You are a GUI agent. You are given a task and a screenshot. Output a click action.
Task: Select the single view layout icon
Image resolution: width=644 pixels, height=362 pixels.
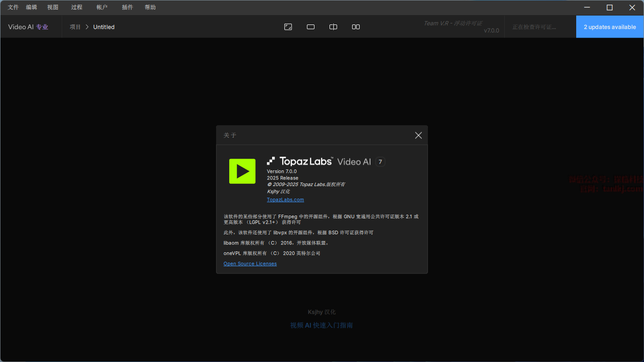[x=311, y=27]
